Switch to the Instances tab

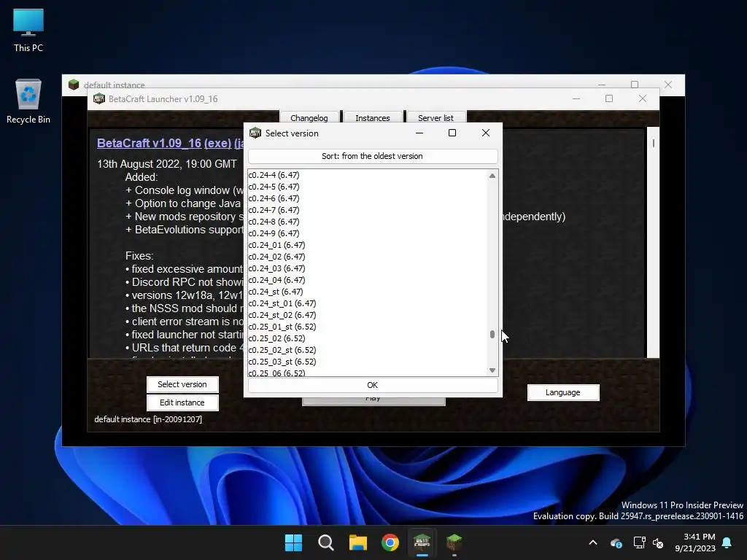tap(373, 117)
